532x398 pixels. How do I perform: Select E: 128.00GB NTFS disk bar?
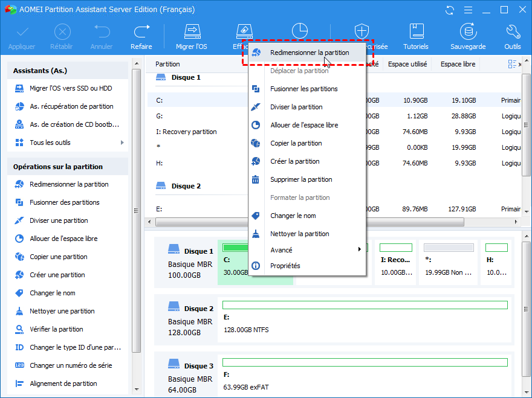365,319
